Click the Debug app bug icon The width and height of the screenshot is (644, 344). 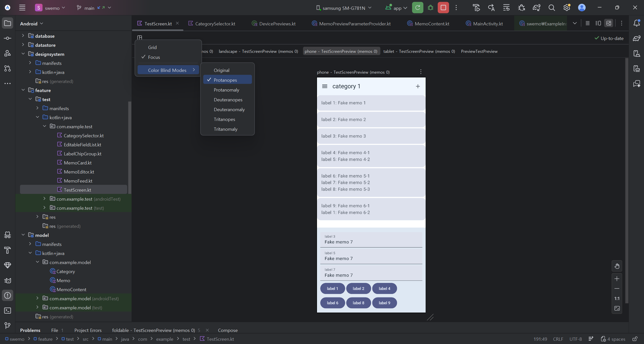coord(430,8)
